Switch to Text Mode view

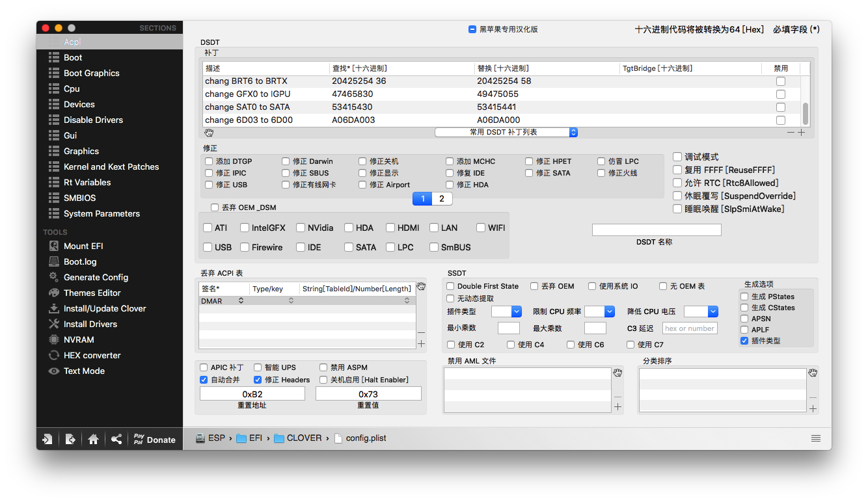click(x=84, y=371)
